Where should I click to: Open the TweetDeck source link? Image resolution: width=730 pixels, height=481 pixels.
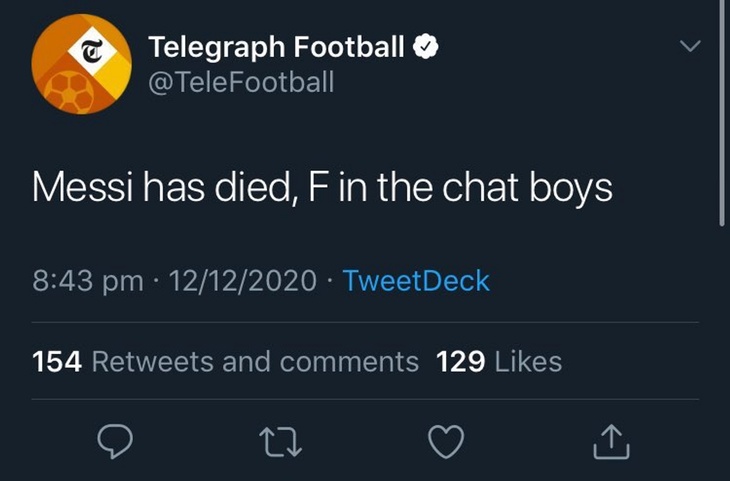click(x=416, y=281)
